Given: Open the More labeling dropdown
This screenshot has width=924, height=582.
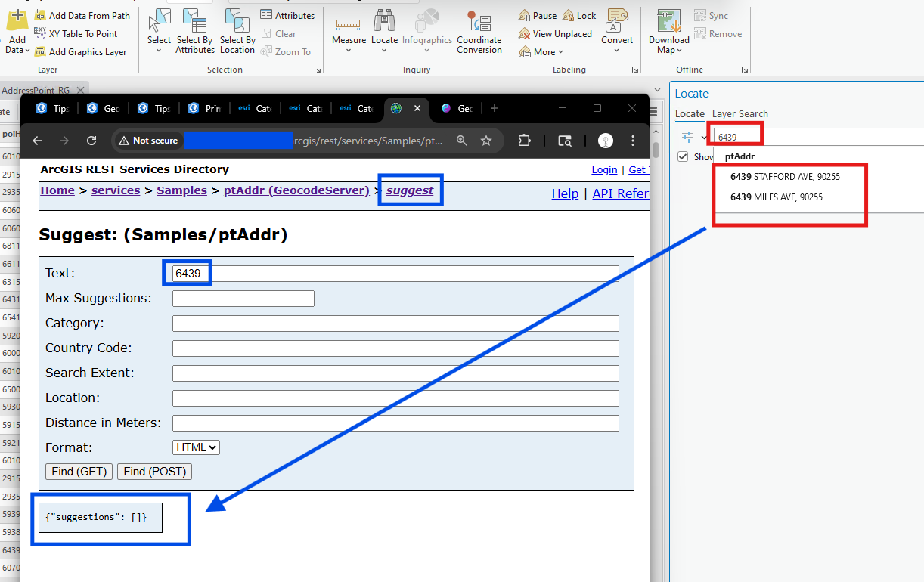Looking at the screenshot, I should point(541,52).
